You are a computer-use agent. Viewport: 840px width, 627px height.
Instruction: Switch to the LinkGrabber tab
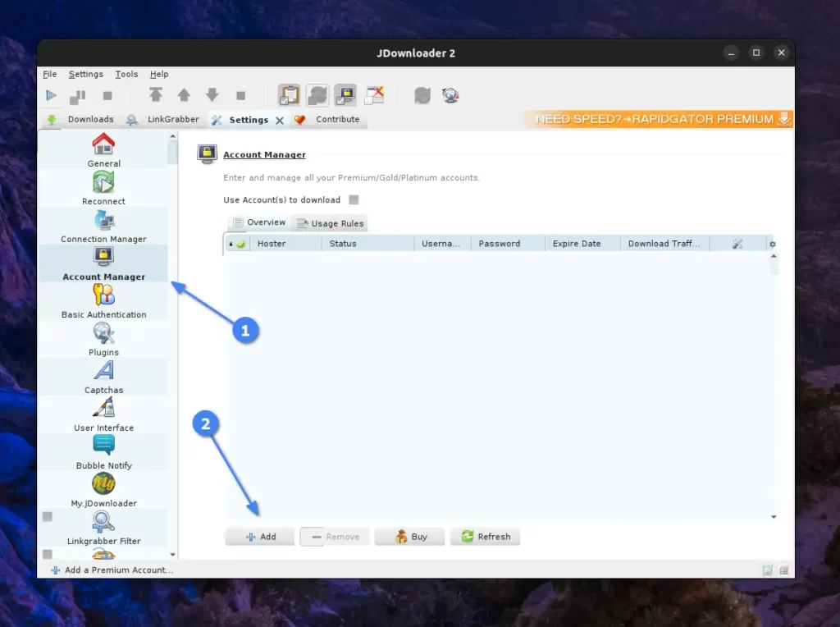click(x=163, y=120)
